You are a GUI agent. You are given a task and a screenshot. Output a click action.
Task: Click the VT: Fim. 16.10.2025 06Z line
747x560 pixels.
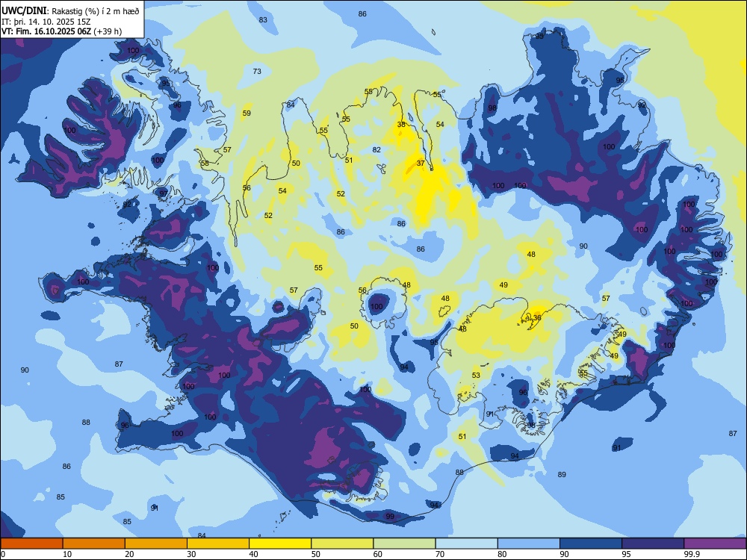point(61,31)
